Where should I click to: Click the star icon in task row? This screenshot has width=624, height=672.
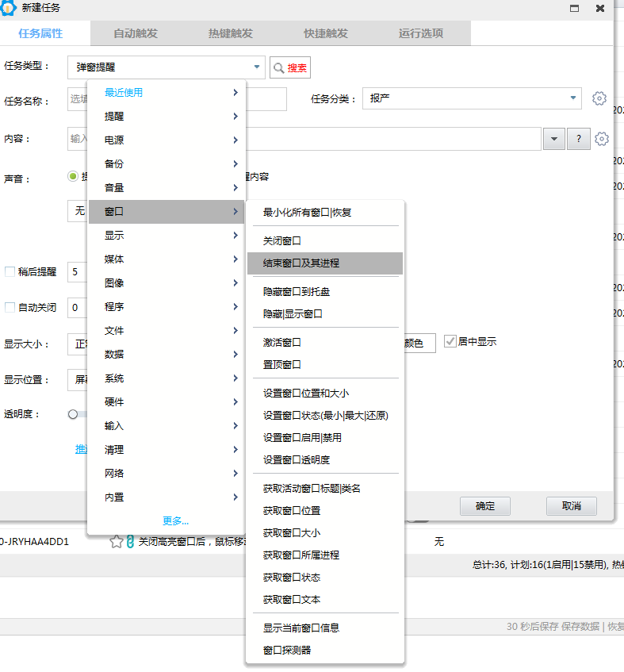tap(117, 542)
